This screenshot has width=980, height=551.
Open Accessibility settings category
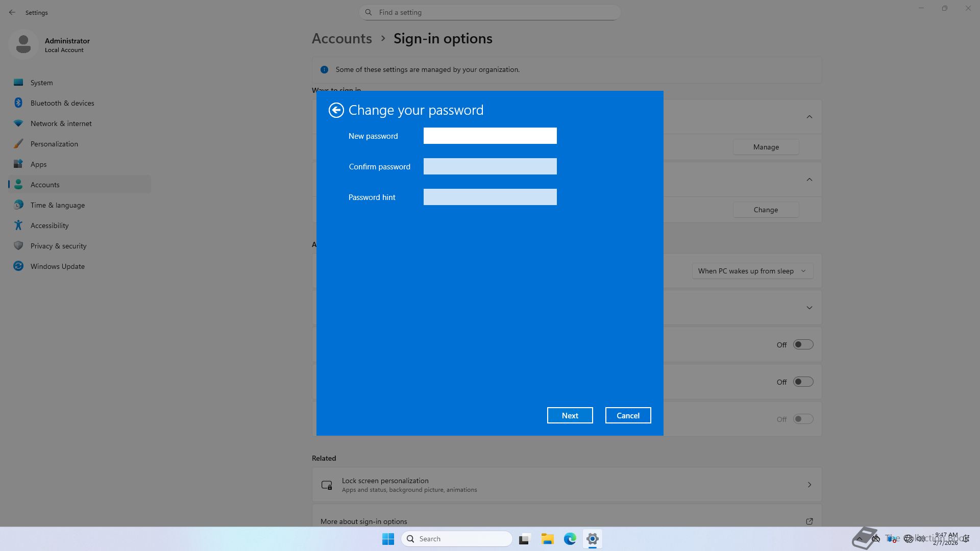coord(49,226)
